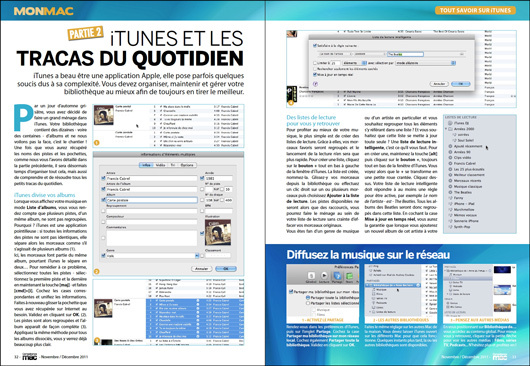
Task: Toggle the Année field checkbox
Action: (x=202, y=178)
